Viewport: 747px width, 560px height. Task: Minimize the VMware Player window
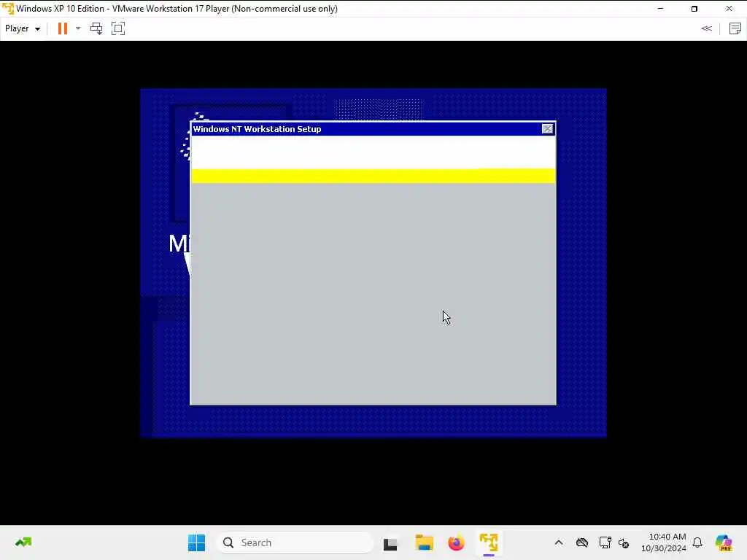tap(660, 9)
